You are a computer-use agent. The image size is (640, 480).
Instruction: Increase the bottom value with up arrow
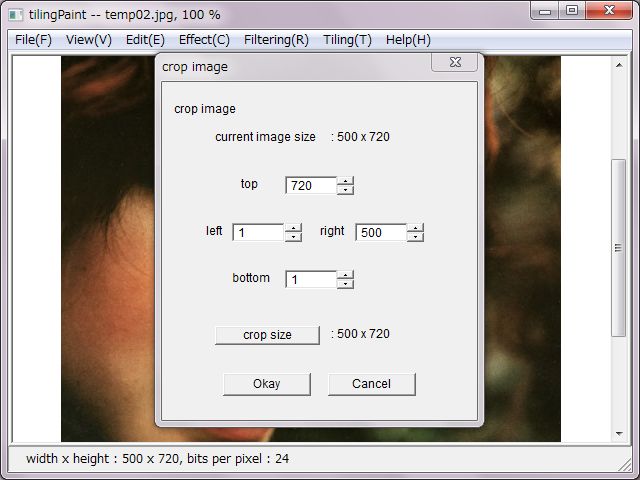click(345, 275)
